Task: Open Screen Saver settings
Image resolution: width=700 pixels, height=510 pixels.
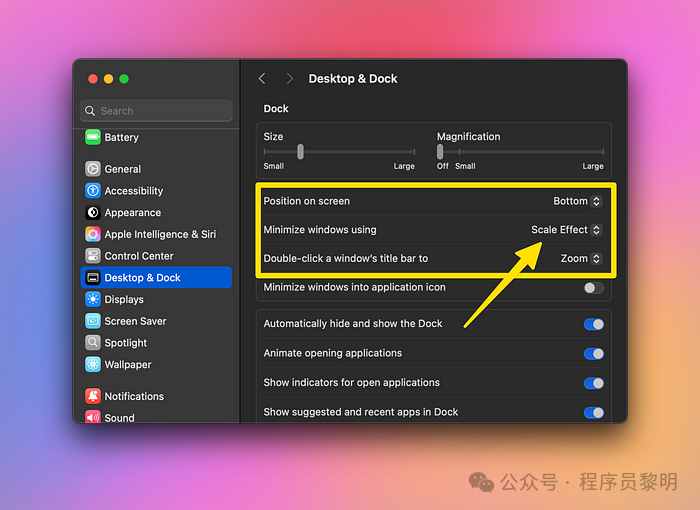Action: (156, 321)
